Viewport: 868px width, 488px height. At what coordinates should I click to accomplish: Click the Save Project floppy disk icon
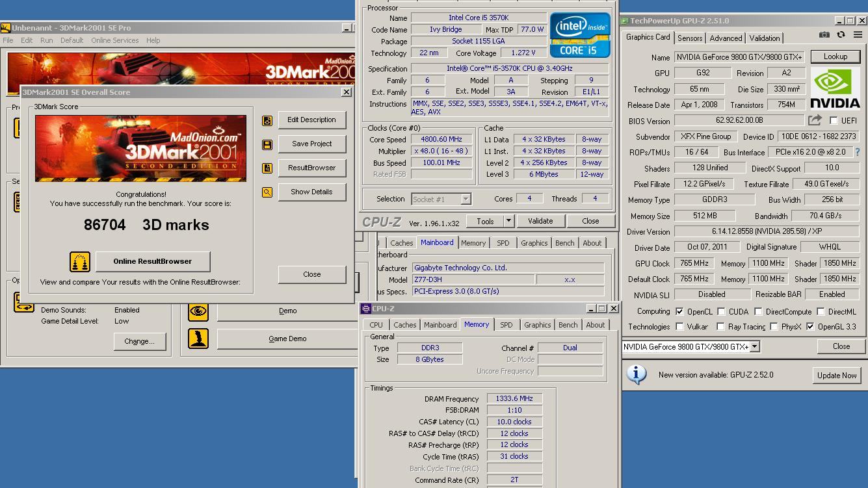267,144
